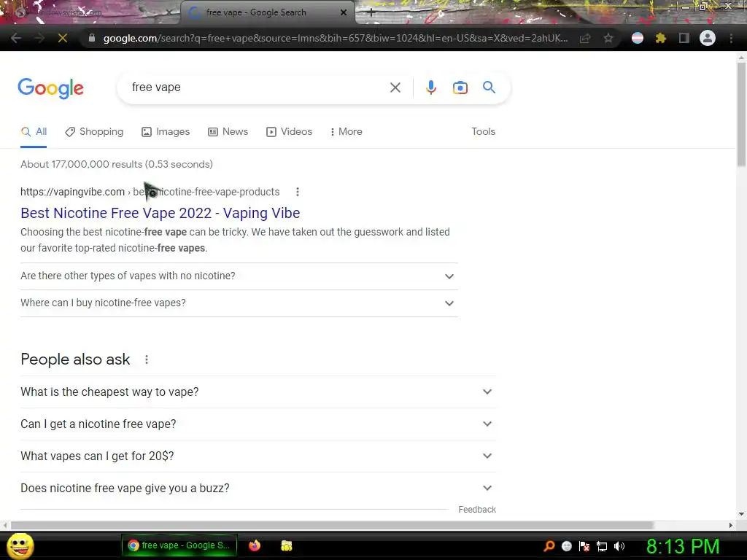
Task: Open Best Nicotine Free Vape 2022 link
Action: (x=160, y=213)
